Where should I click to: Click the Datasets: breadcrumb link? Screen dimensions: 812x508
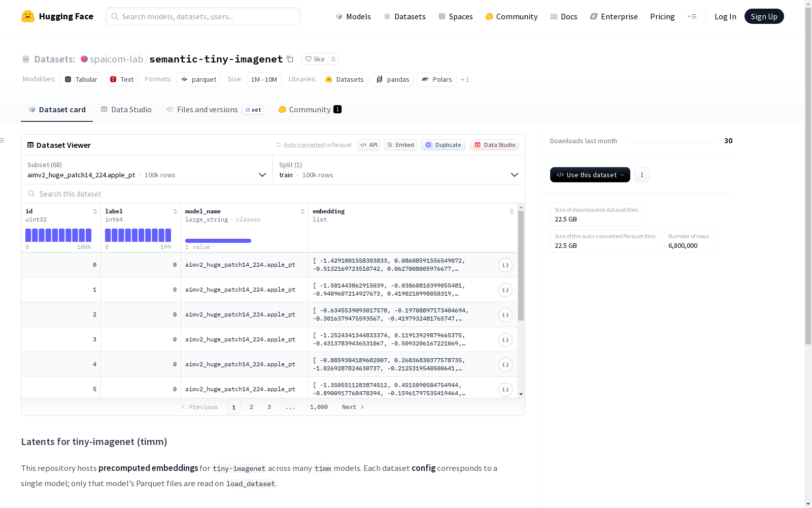coord(55,59)
